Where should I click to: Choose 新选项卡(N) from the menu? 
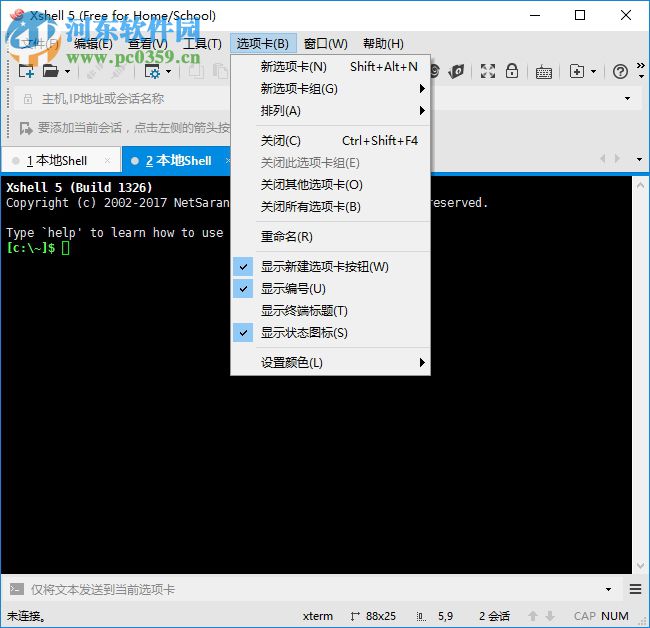click(x=330, y=66)
